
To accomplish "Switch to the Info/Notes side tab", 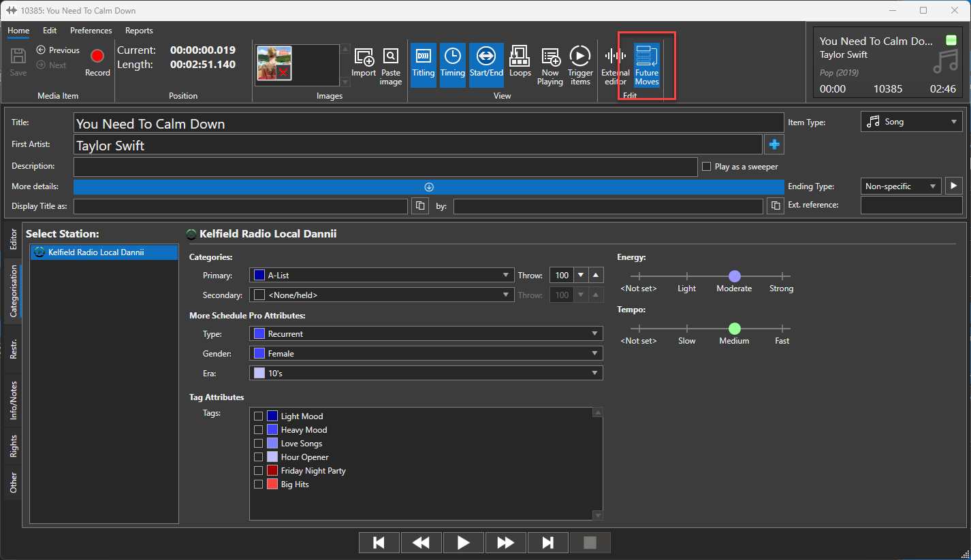I will 13,400.
